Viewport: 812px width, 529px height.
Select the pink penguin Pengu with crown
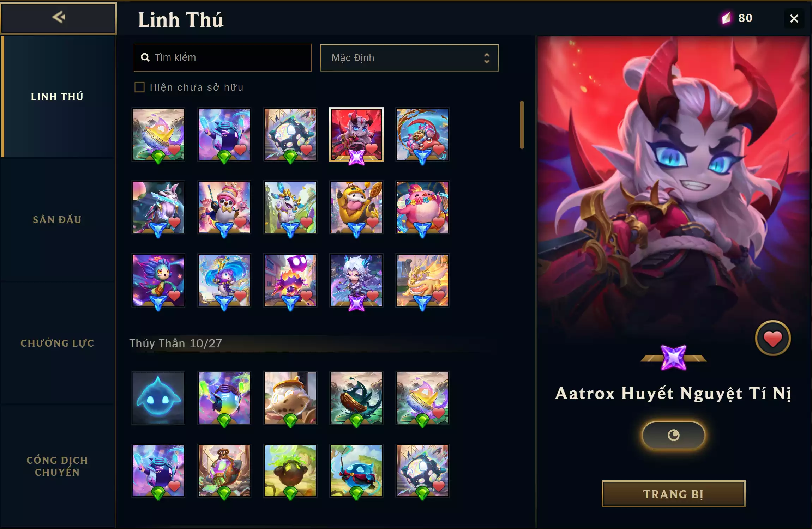pyautogui.click(x=224, y=207)
